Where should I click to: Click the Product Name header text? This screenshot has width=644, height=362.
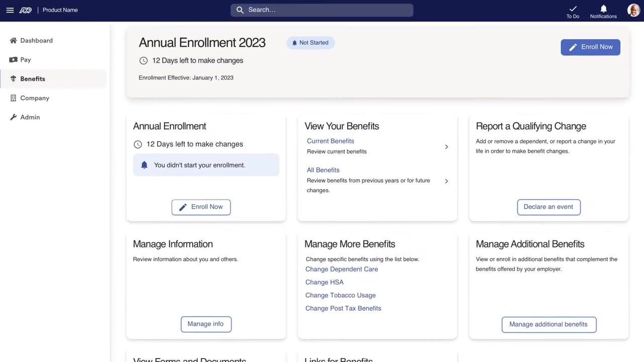pyautogui.click(x=60, y=10)
